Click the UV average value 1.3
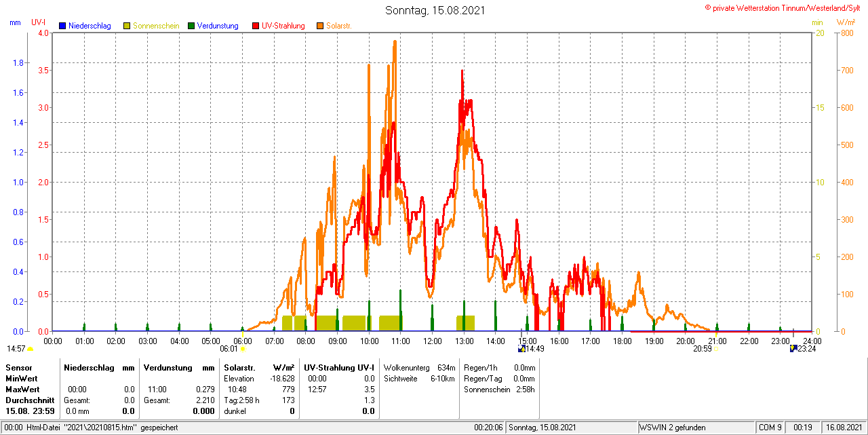 pos(369,400)
